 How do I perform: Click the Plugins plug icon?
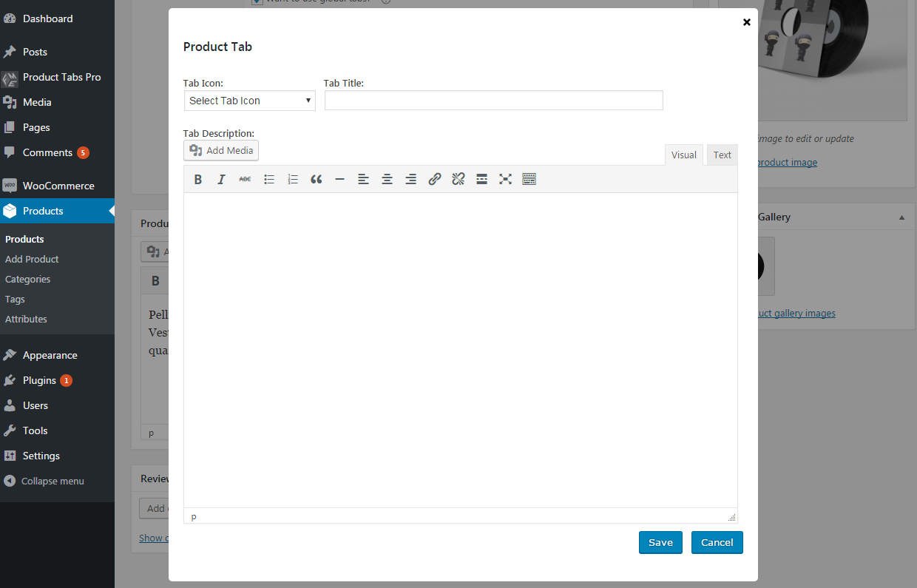[10, 380]
